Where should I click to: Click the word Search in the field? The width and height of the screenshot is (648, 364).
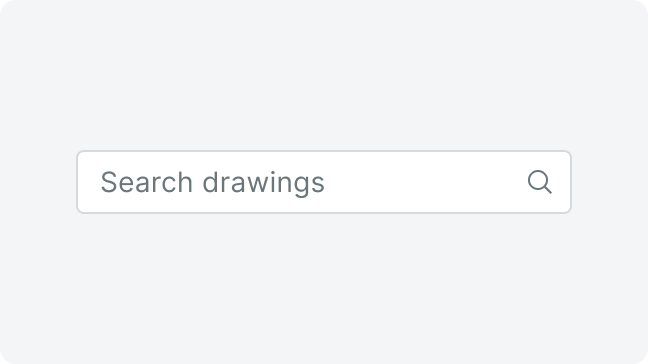[x=147, y=182]
